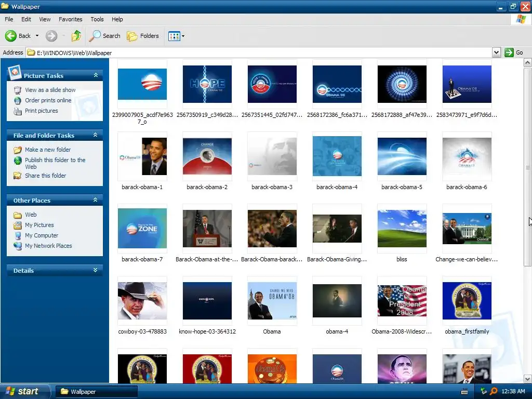Click the green Back arrow icon
This screenshot has width=532, height=399.
coord(11,36)
